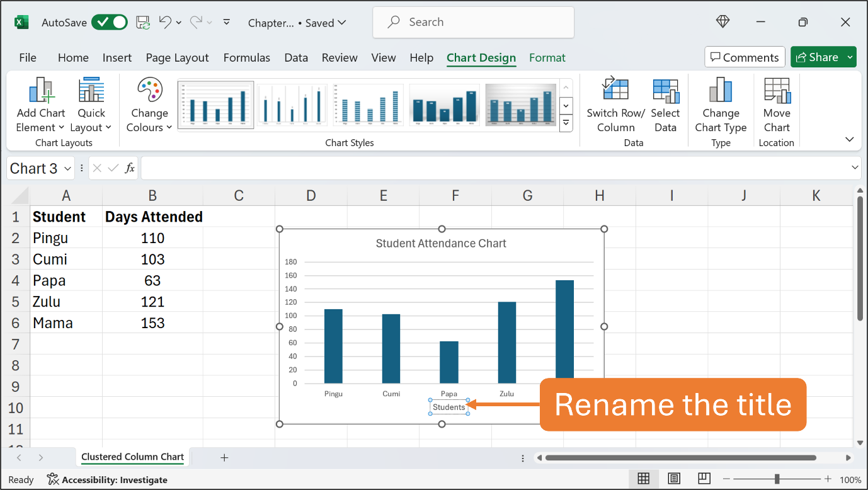This screenshot has width=868, height=490.
Task: Click the select-all corner triangle
Action: point(20,195)
